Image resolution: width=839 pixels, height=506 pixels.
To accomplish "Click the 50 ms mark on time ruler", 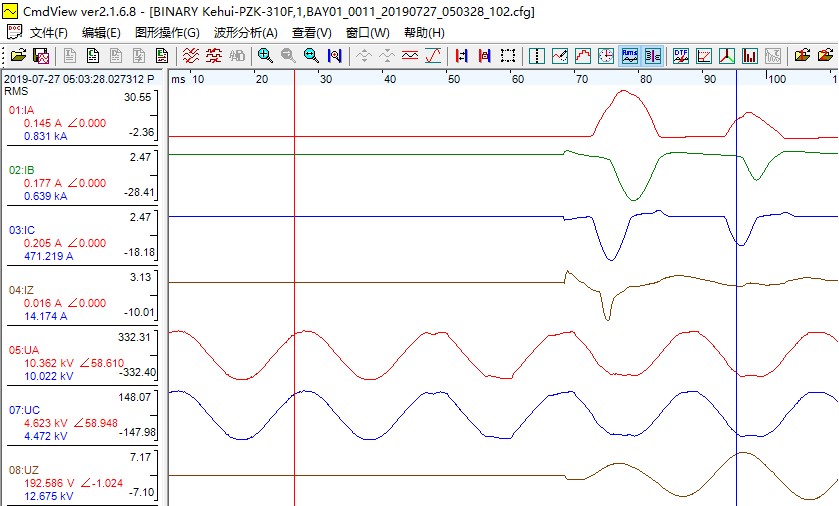I will [455, 78].
